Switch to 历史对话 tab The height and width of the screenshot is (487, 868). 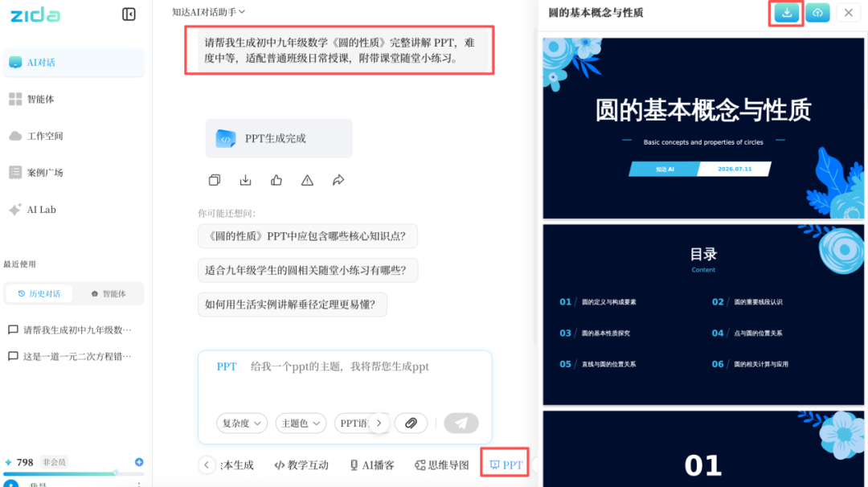[x=39, y=293]
